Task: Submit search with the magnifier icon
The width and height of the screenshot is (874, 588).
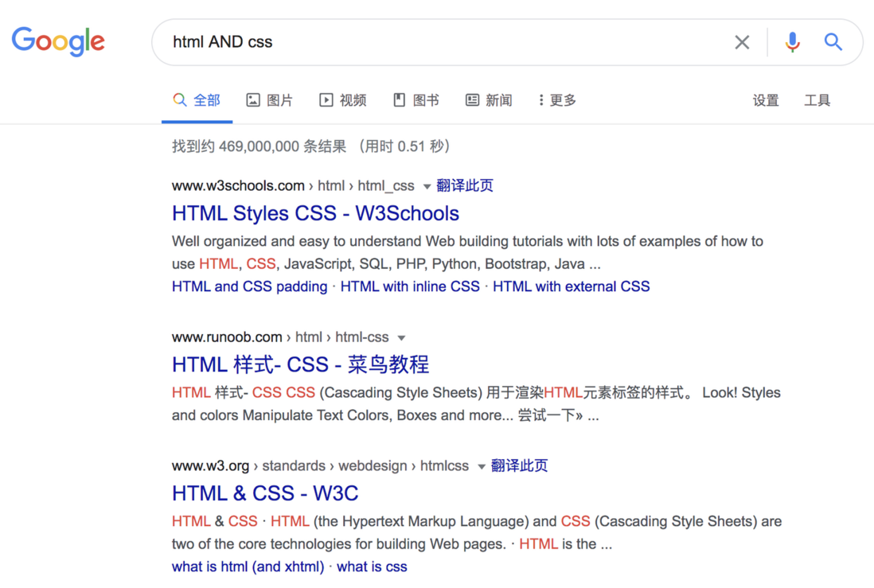Action: pyautogui.click(x=833, y=42)
